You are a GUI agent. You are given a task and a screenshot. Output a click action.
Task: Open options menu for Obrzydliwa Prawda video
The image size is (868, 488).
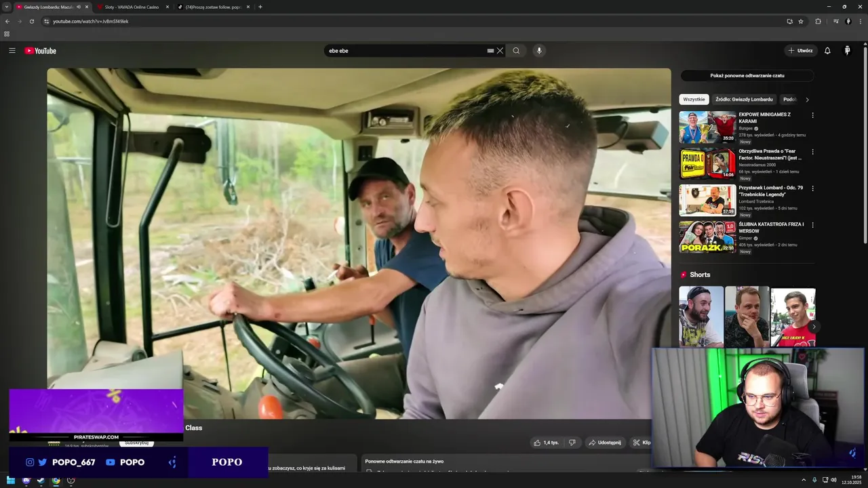[812, 152]
